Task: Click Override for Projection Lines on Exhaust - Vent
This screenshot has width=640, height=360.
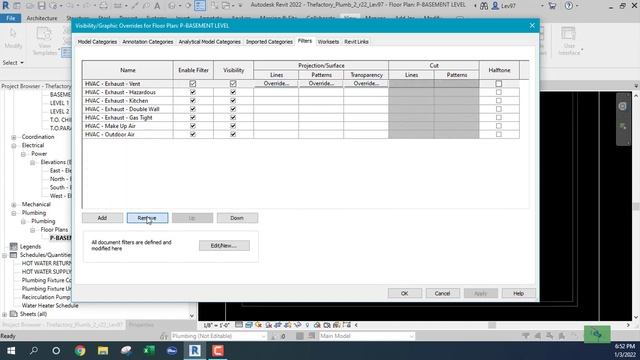Action: click(x=276, y=83)
